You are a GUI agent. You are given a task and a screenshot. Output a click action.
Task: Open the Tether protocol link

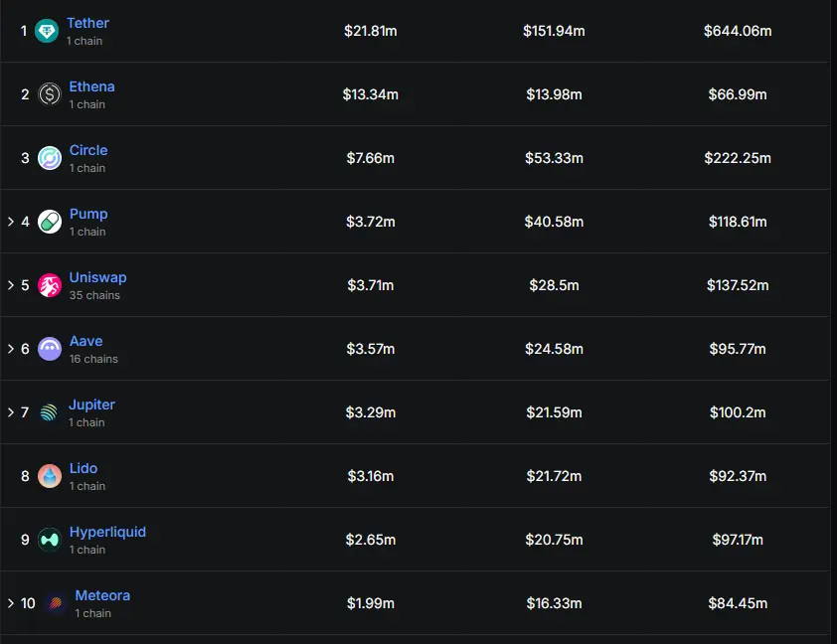[87, 23]
